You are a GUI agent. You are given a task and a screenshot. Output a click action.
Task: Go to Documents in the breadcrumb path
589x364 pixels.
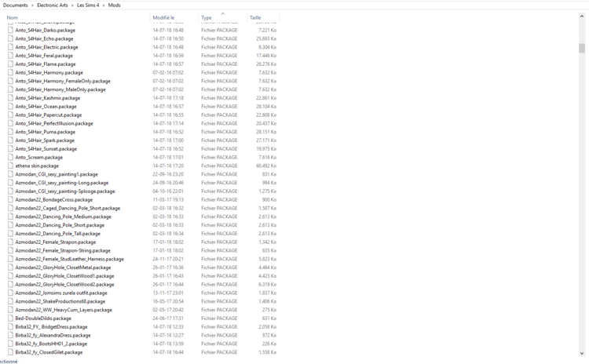tap(16, 5)
